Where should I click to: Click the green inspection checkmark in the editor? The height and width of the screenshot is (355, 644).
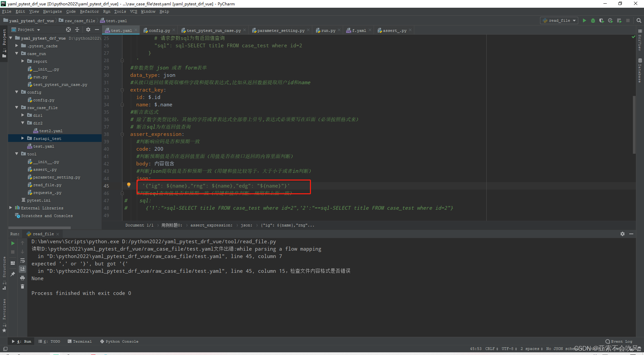tap(633, 37)
